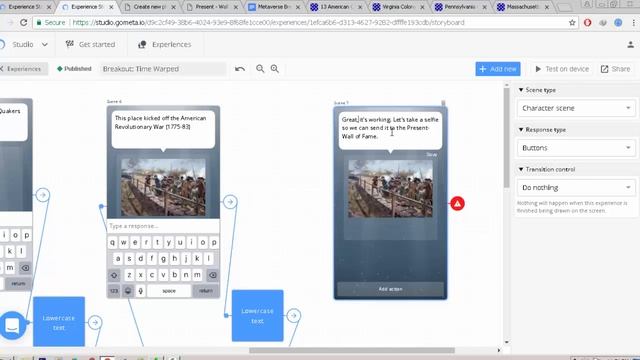Click the microphone key on Scene 6 keyboard
Image resolution: width=640 pixels, height=360 pixels.
tap(140, 291)
